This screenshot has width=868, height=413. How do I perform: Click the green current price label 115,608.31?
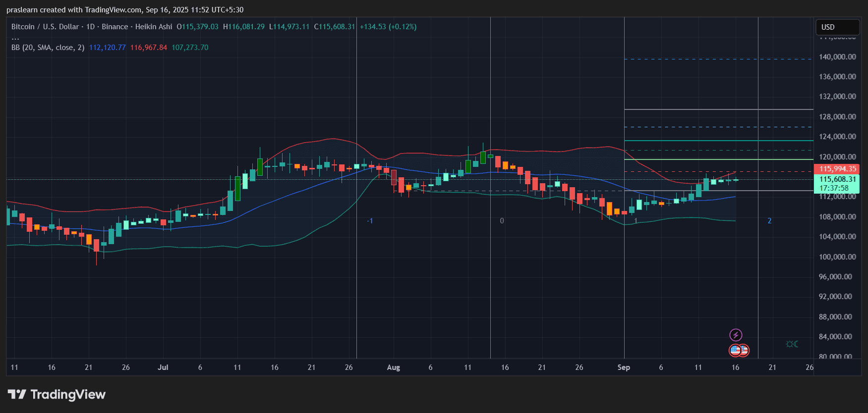837,180
